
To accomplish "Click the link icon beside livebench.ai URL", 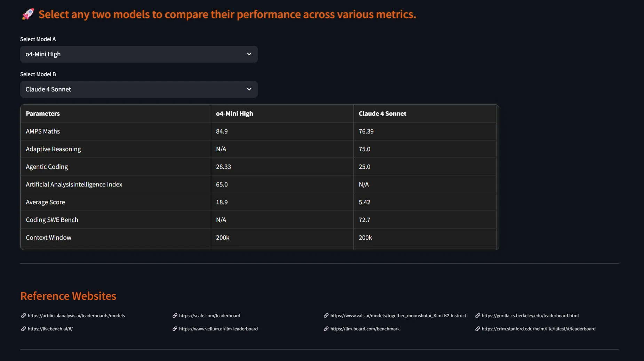I will pyautogui.click(x=23, y=329).
